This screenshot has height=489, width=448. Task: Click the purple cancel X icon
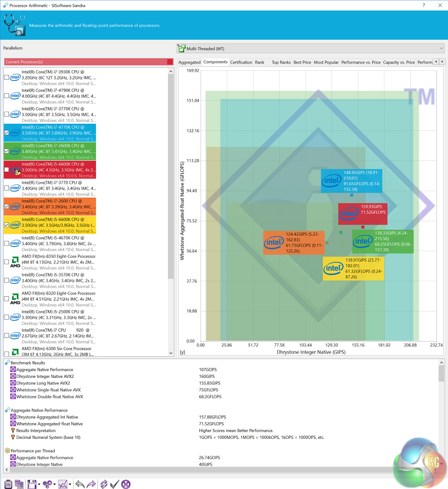126,484
